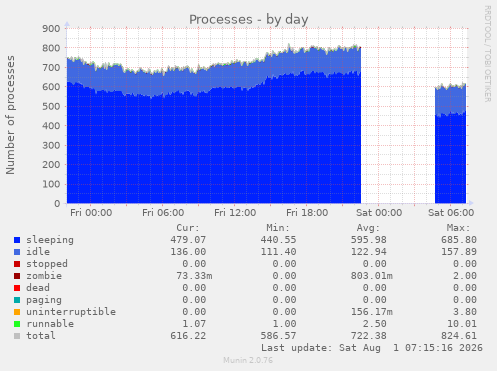The height and width of the screenshot is (371, 497).
Task: Click the 'stopped' legend label
Action: 47,264
